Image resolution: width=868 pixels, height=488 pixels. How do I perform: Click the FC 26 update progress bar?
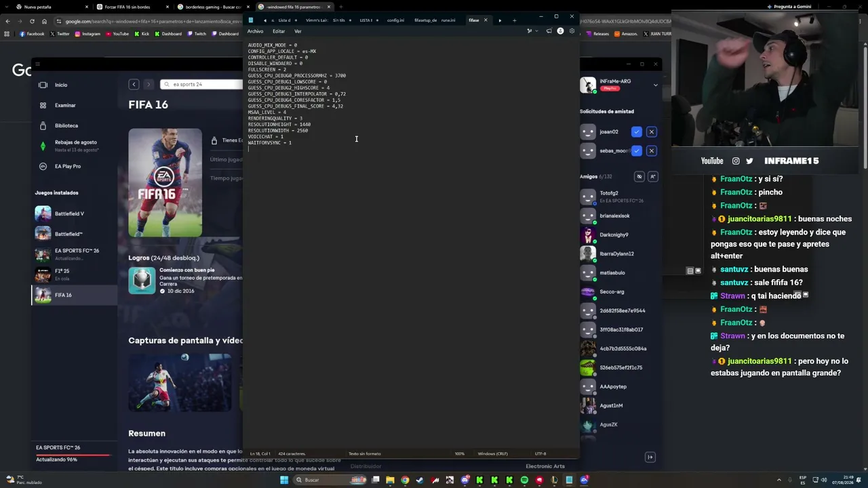tap(73, 454)
